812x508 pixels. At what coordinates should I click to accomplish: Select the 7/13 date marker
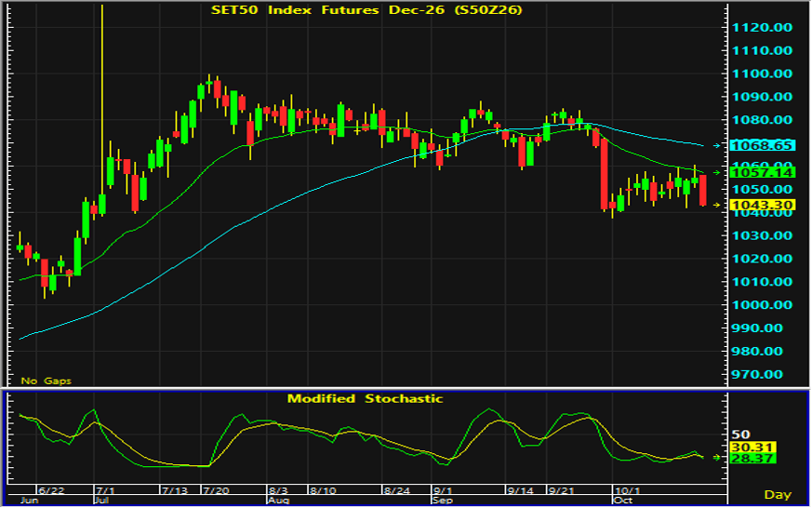tap(175, 490)
